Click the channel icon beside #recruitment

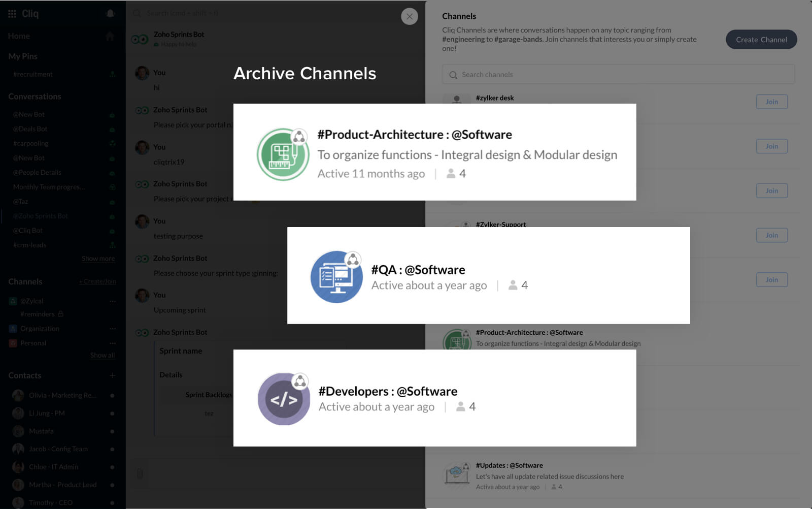coord(112,75)
